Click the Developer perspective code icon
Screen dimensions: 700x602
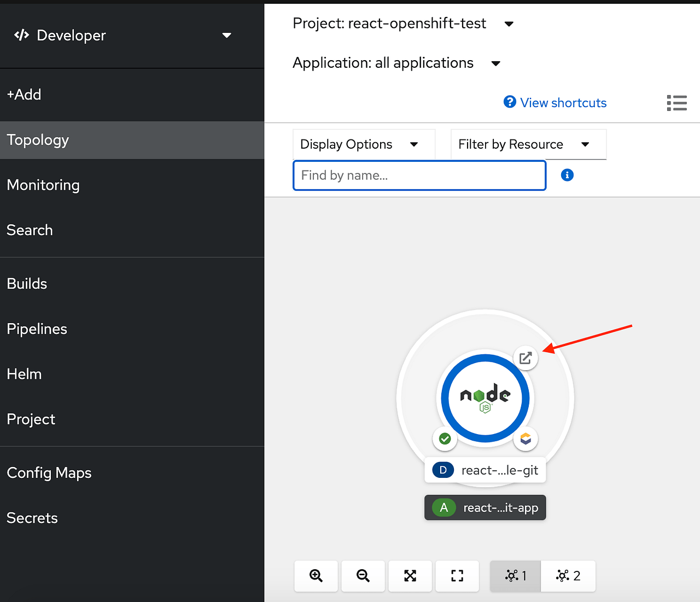[x=22, y=36]
